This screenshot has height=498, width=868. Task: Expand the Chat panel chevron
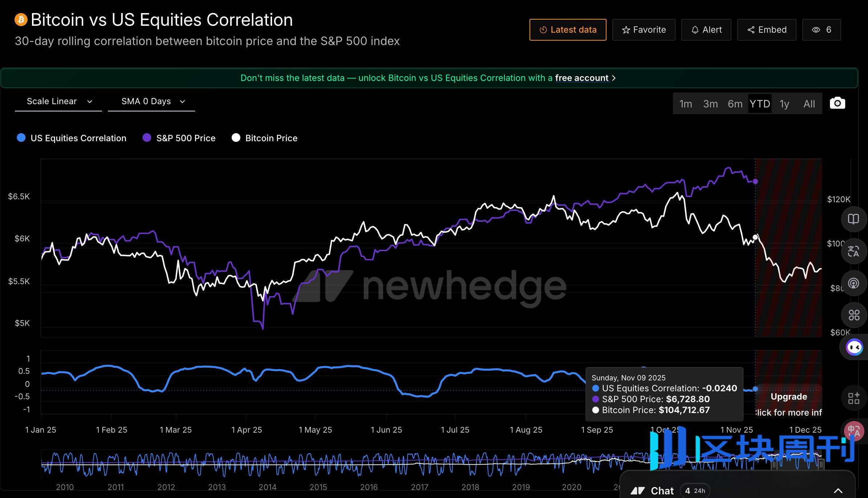(x=838, y=491)
